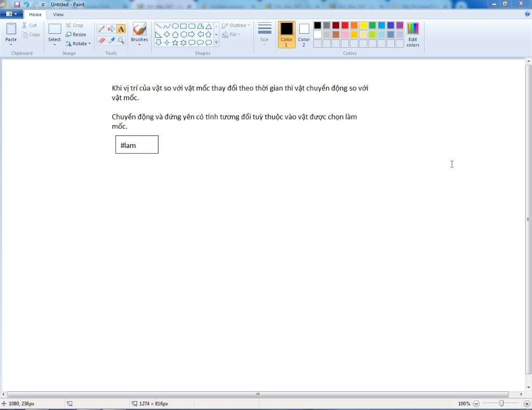This screenshot has height=410, width=532.
Task: Choose the Polygon shape
Action: click(x=200, y=26)
